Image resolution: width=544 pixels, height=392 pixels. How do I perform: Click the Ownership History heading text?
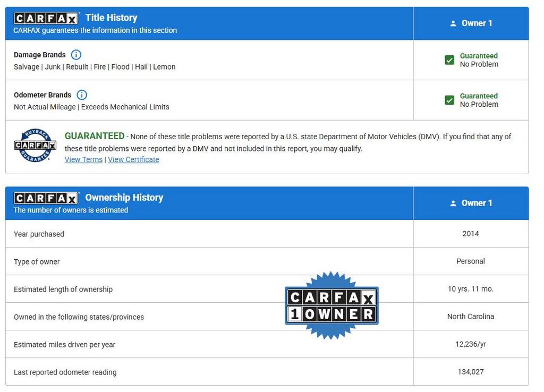tap(124, 198)
